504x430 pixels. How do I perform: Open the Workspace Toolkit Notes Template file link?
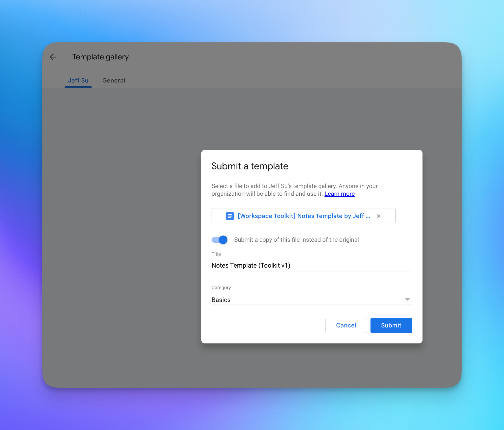(x=304, y=216)
